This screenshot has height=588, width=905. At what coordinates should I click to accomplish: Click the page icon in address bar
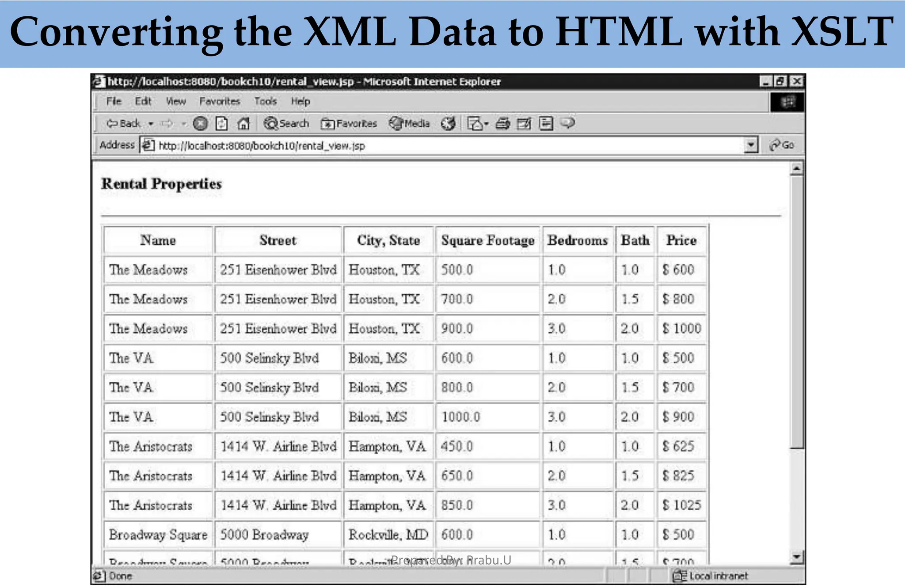tap(148, 145)
